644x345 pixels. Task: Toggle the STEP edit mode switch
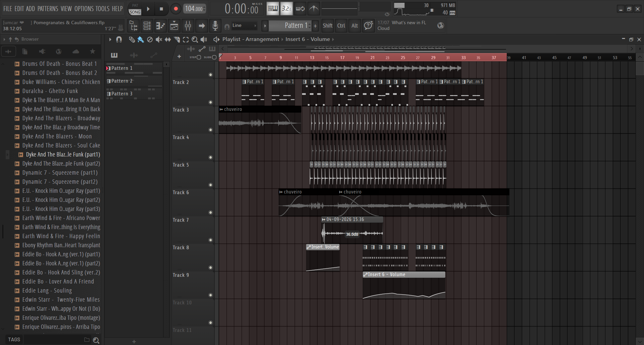pyautogui.click(x=199, y=57)
